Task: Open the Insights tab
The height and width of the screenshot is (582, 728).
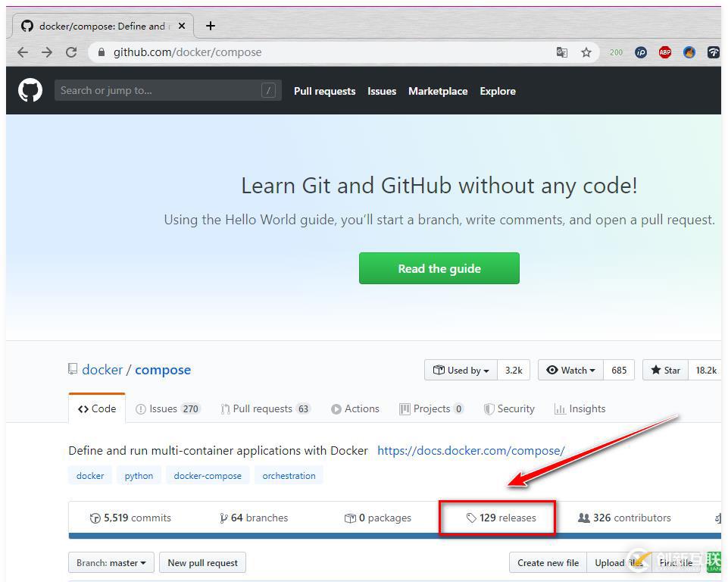Action: pos(580,408)
